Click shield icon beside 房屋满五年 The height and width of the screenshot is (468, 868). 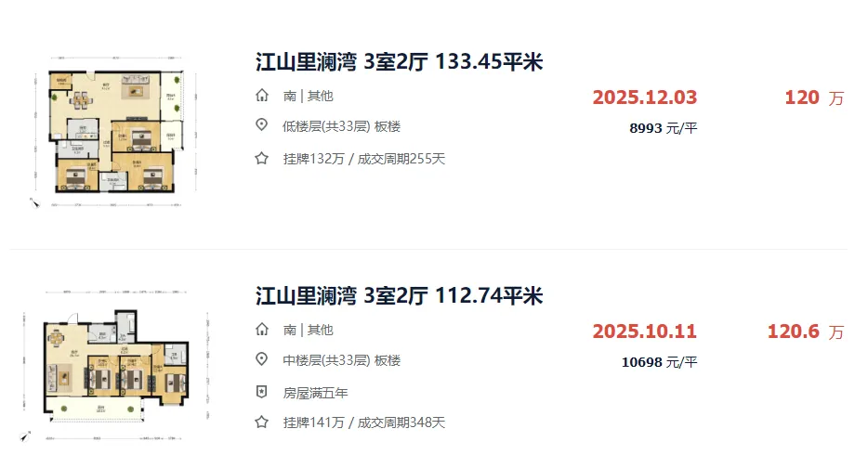click(x=262, y=393)
